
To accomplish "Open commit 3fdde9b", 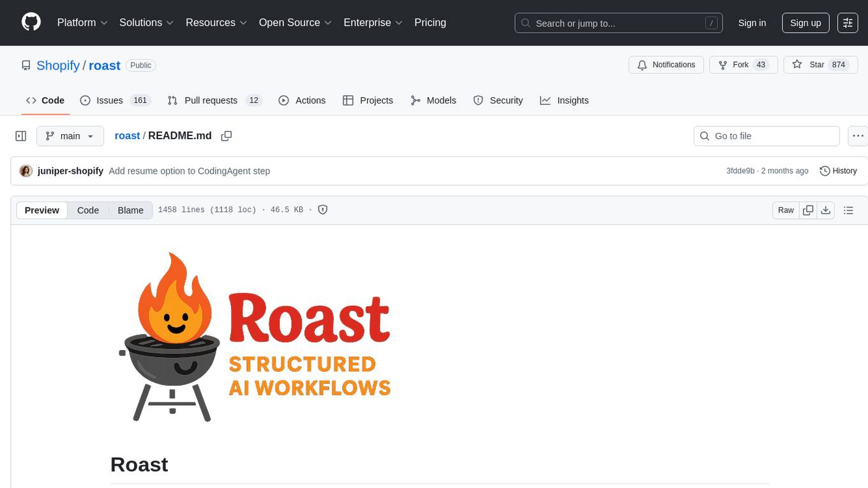I will [740, 171].
